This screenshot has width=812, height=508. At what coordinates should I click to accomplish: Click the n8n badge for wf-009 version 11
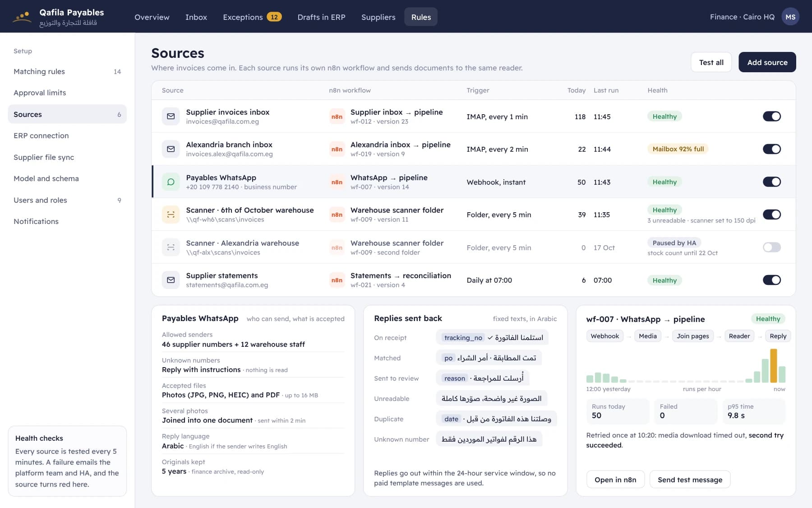pyautogui.click(x=337, y=214)
